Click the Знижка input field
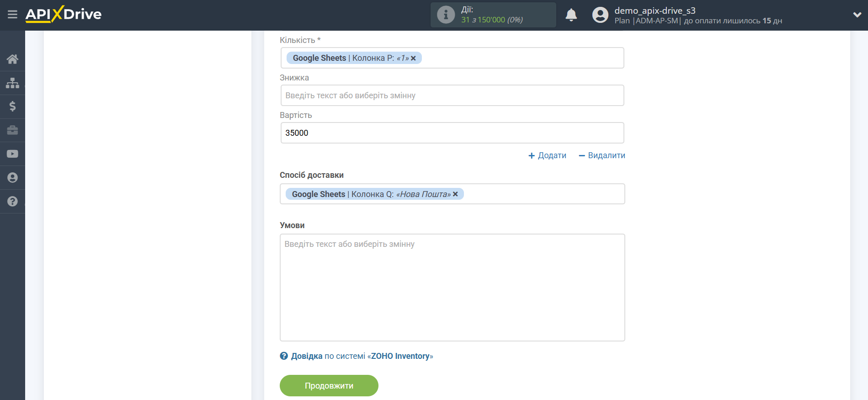Viewport: 868px width, 400px height. [x=452, y=96]
